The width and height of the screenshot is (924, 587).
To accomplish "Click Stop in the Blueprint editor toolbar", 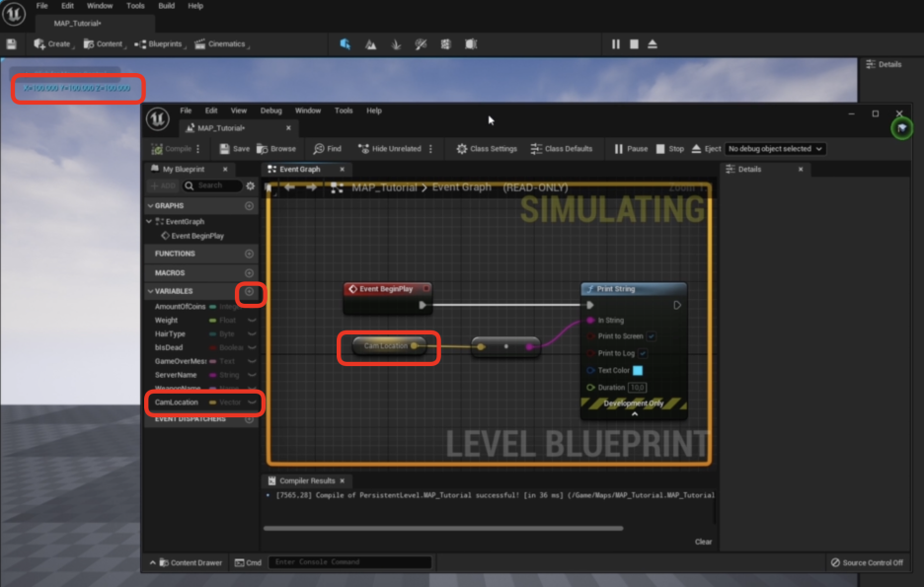I will click(670, 149).
